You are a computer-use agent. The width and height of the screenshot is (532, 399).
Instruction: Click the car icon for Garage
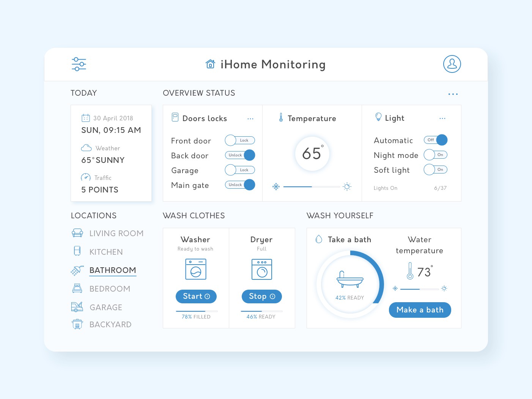click(77, 307)
